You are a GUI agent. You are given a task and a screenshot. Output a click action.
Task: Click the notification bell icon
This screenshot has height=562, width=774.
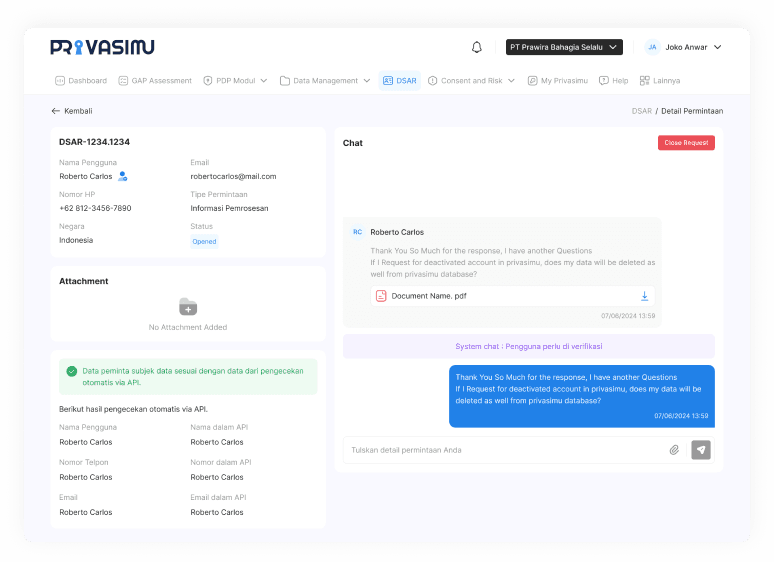pos(477,47)
